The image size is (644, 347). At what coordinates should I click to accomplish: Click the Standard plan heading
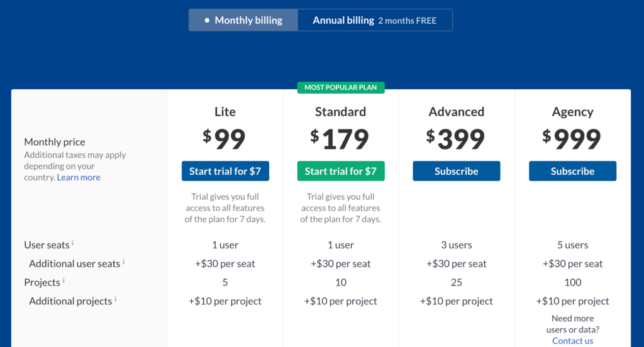pos(340,112)
